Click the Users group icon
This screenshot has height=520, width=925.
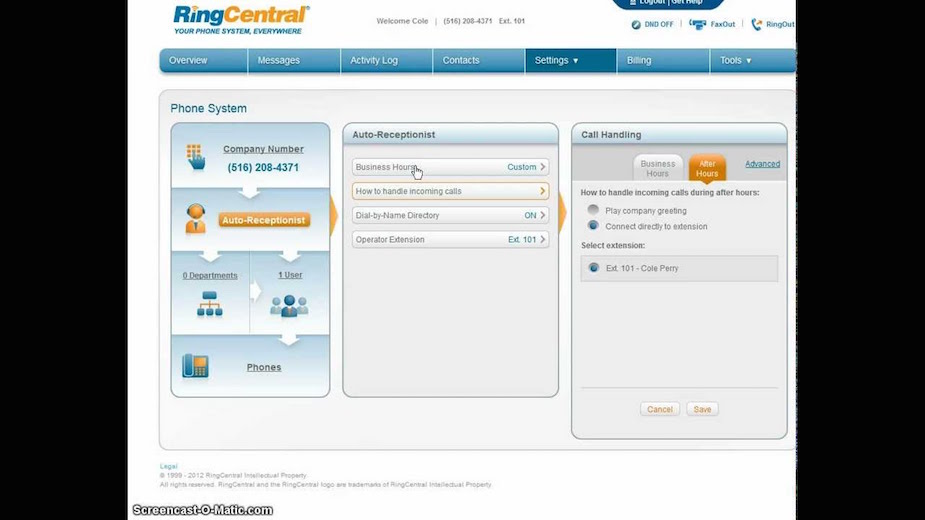click(289, 306)
